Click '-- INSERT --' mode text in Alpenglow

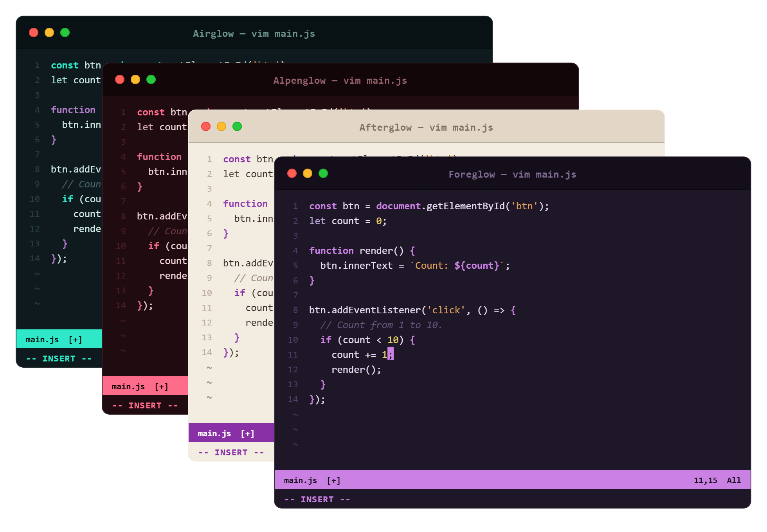coord(145,406)
